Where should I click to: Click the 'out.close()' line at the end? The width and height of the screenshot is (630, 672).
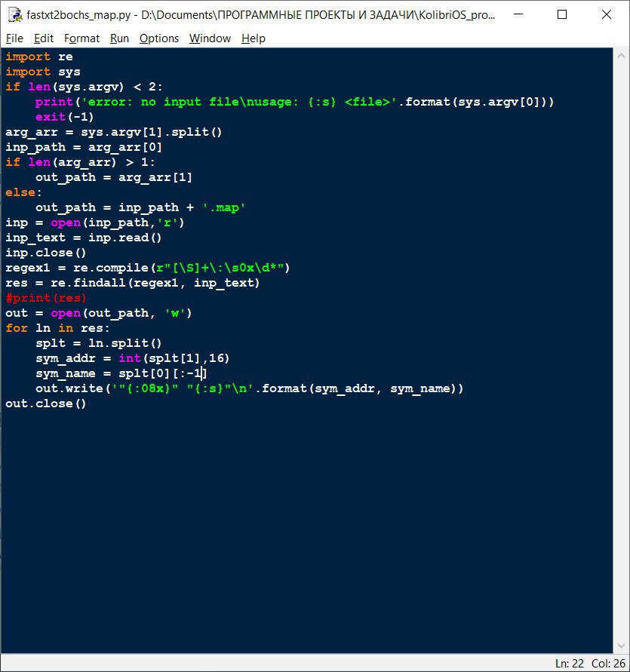click(x=46, y=404)
